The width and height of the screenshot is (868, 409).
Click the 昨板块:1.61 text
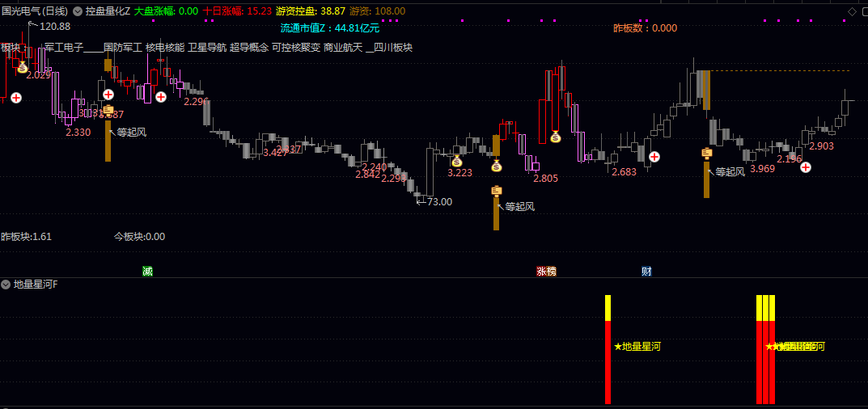[x=27, y=237]
